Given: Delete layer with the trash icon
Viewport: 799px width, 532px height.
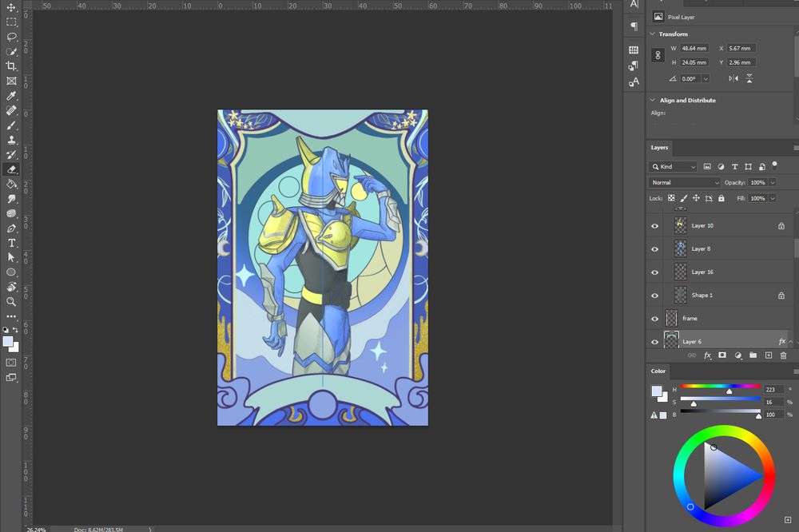Looking at the screenshot, I should coord(783,355).
